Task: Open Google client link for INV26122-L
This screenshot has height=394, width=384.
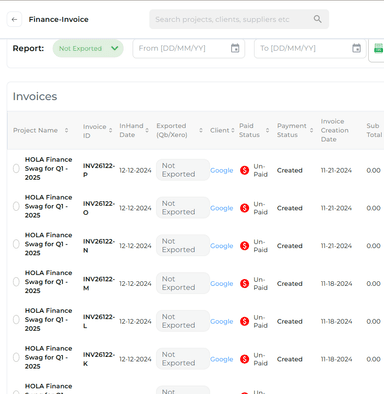Action: (x=222, y=321)
